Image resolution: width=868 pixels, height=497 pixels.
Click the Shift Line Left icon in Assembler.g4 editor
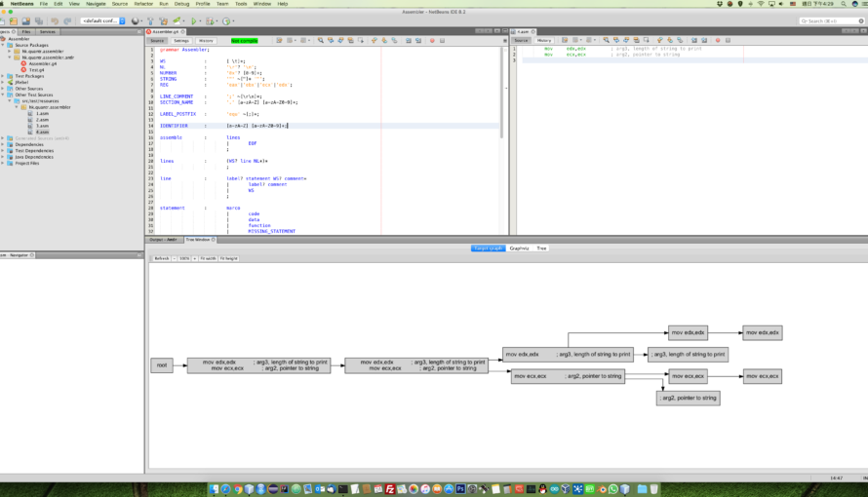point(409,40)
